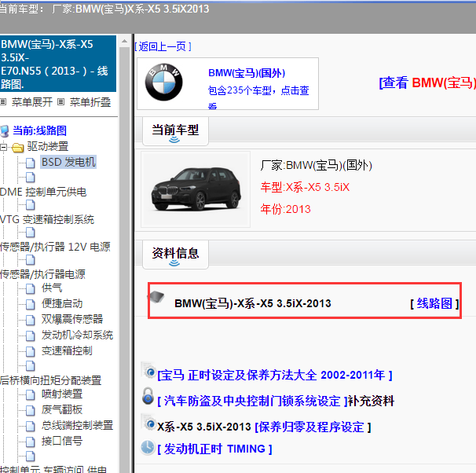Viewport: 476px width, 473px height.
Task: Click 菜单展开 to expand the menu
Action: 32,102
